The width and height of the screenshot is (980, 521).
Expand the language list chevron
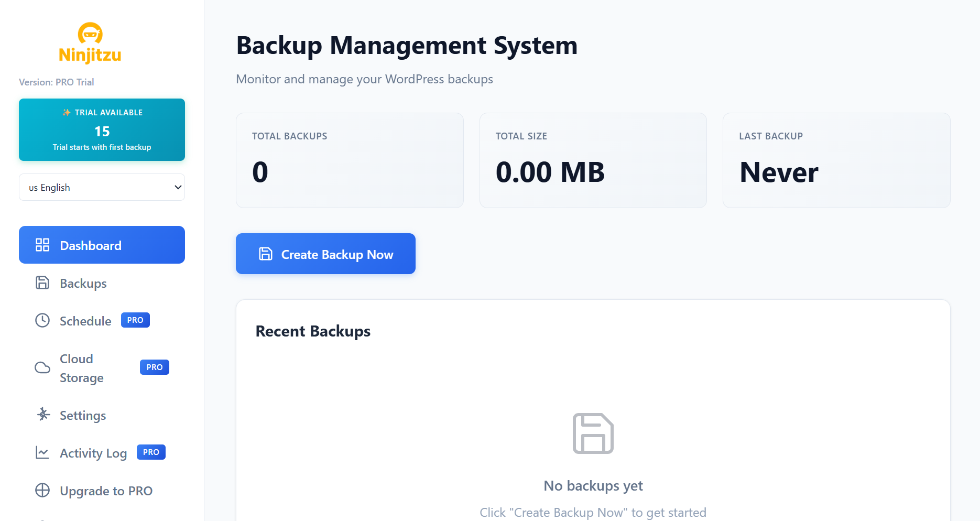pos(177,187)
